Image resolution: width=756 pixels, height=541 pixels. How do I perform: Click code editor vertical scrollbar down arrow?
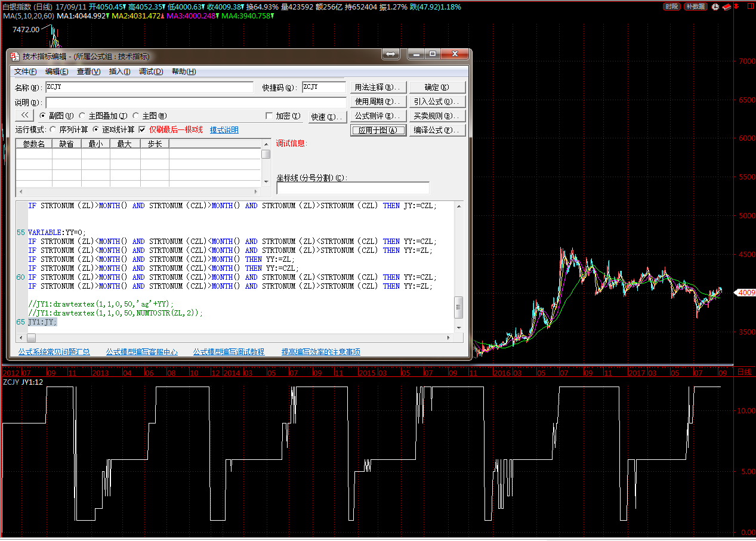[458, 327]
